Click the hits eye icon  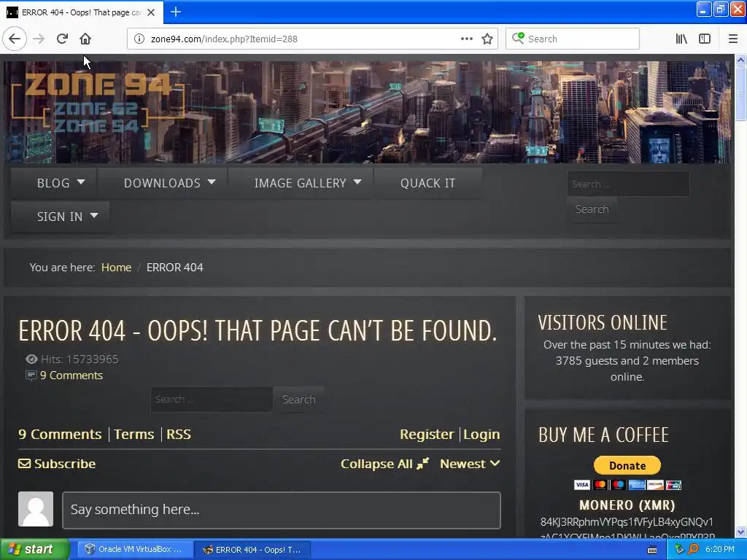tap(31, 359)
